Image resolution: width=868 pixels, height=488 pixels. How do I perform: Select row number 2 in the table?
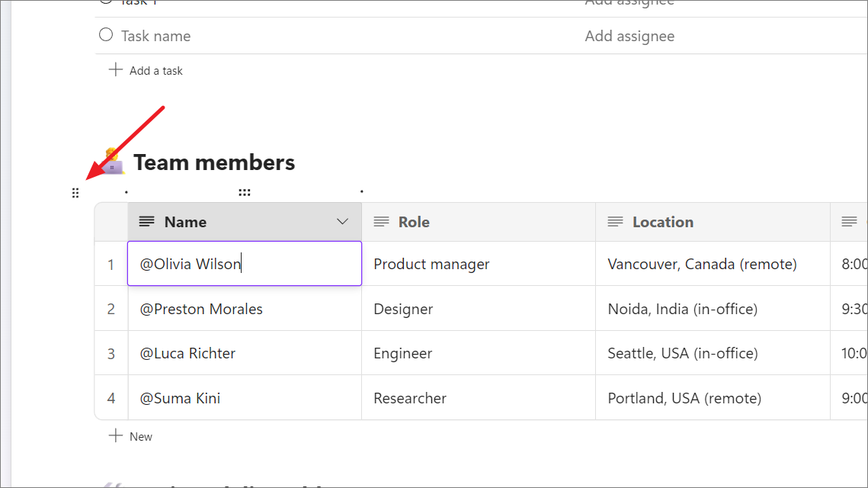(x=111, y=309)
